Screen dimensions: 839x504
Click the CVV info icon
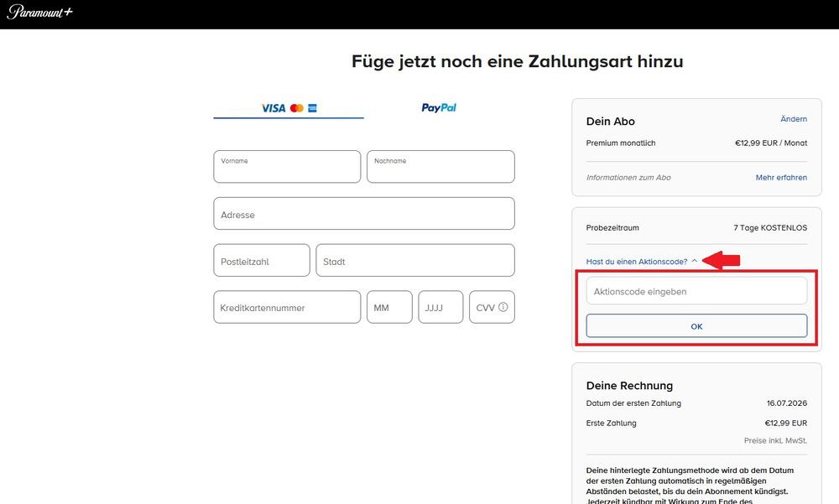(503, 307)
